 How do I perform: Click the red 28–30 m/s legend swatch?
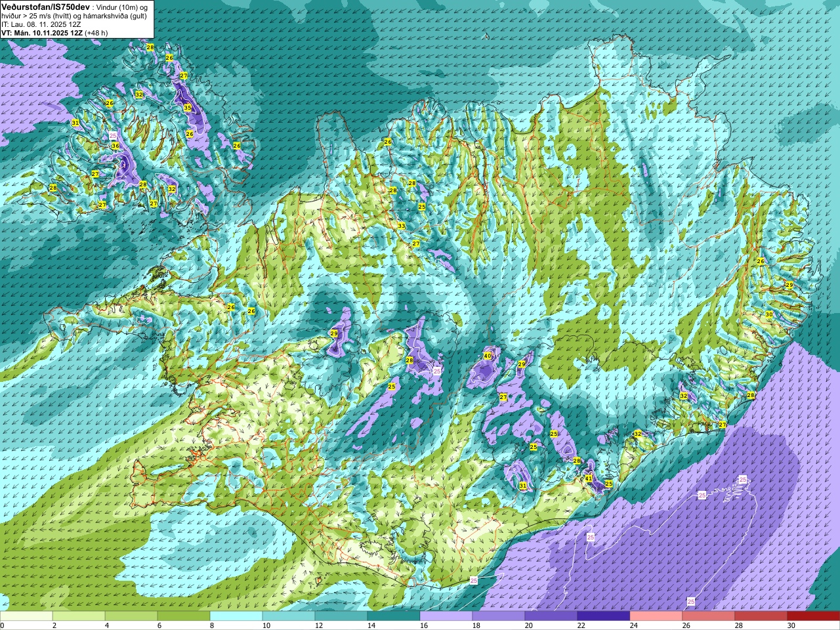tap(761, 616)
